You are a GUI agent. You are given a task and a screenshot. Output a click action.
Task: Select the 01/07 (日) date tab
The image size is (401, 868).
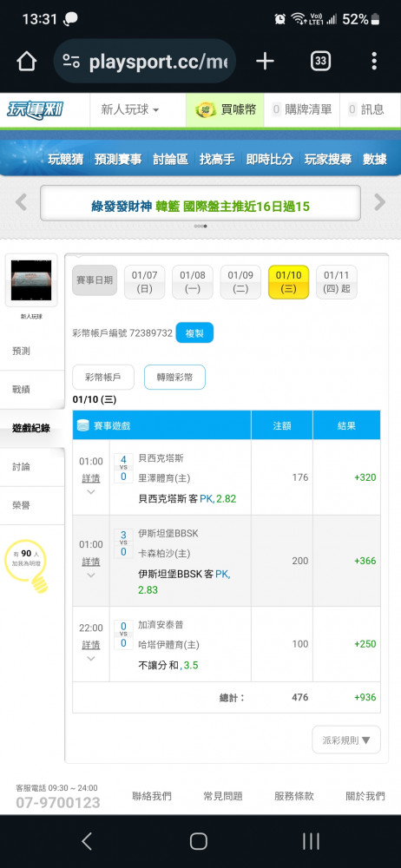(x=144, y=282)
